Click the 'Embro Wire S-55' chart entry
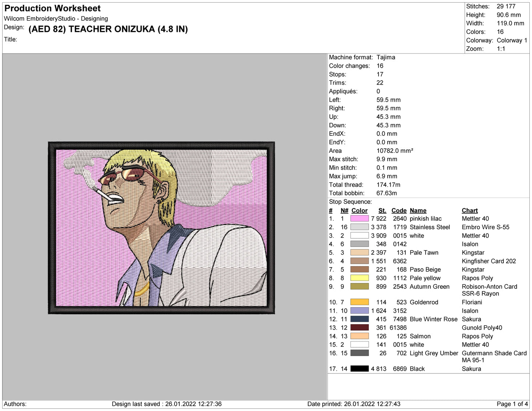 coord(485,227)
